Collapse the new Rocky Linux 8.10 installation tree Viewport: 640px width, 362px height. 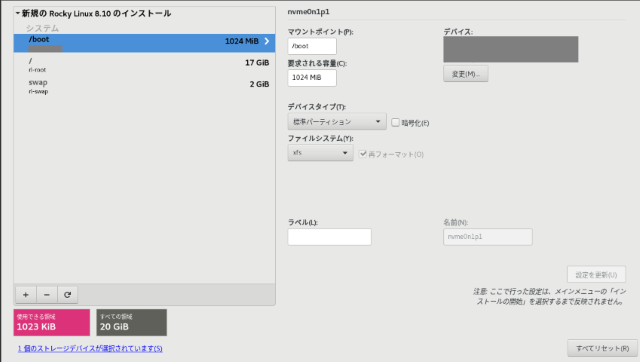18,13
